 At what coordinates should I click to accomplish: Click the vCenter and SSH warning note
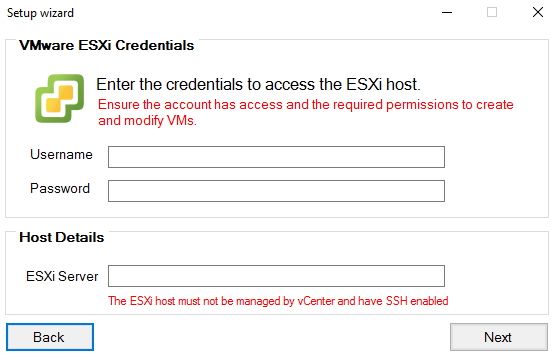[x=278, y=301]
